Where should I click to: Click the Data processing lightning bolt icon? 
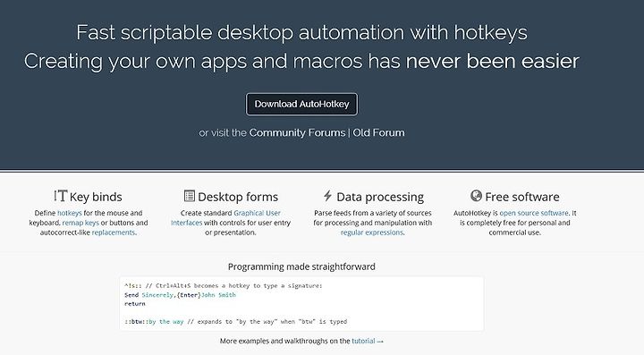click(327, 196)
